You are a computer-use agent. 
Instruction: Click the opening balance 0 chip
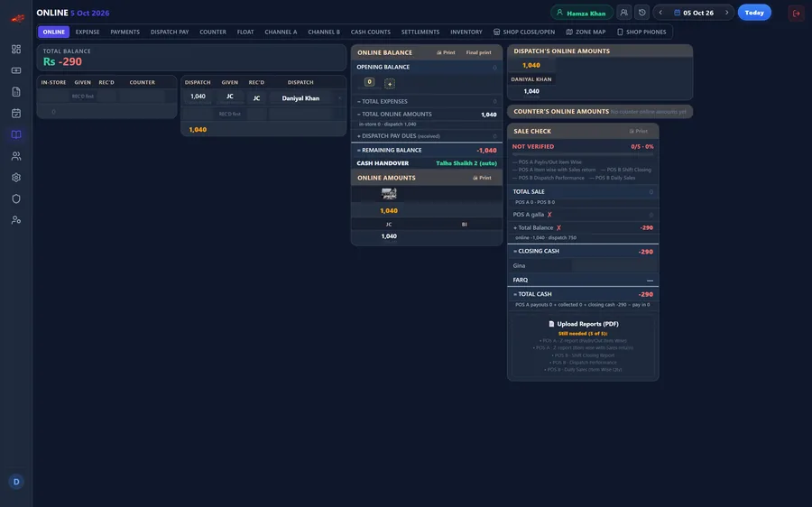pos(369,82)
